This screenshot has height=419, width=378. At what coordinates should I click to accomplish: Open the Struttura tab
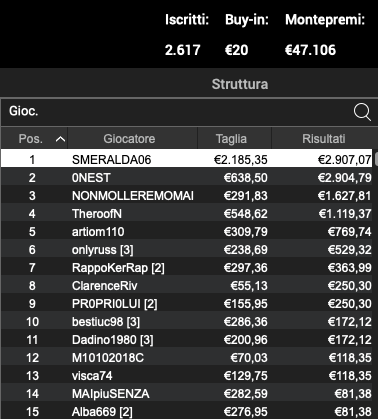coord(240,84)
